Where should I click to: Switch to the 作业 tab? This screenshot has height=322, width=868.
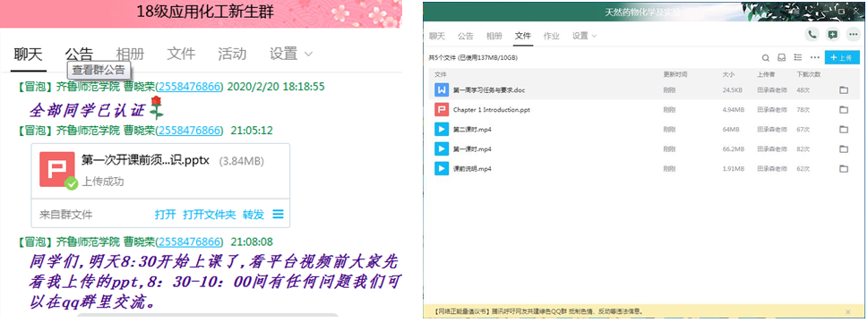coord(552,36)
